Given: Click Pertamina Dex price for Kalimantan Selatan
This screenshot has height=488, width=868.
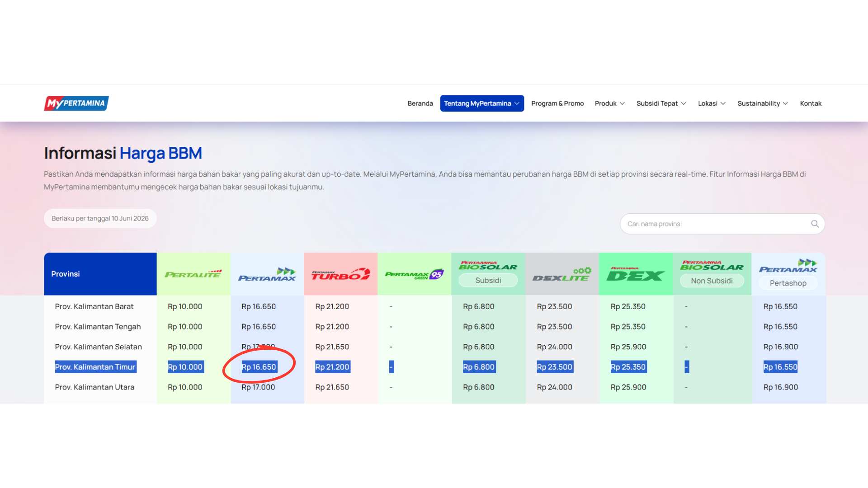Looking at the screenshot, I should pyautogui.click(x=628, y=347).
